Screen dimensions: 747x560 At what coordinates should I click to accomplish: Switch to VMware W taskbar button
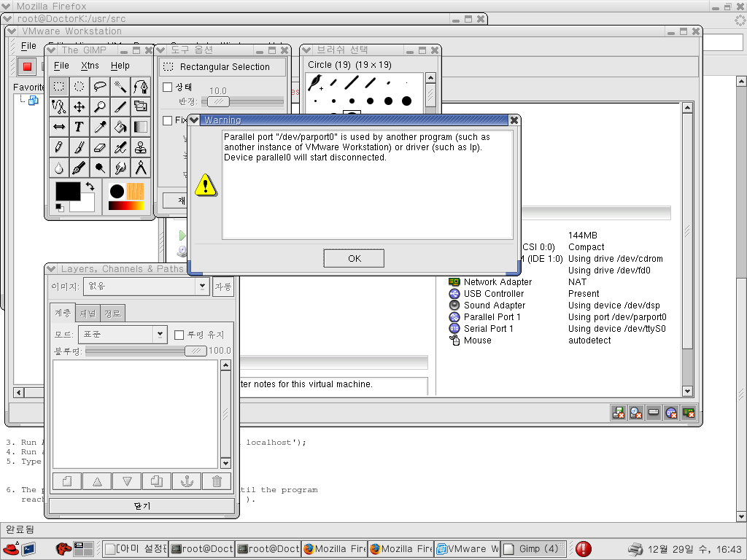468,549
